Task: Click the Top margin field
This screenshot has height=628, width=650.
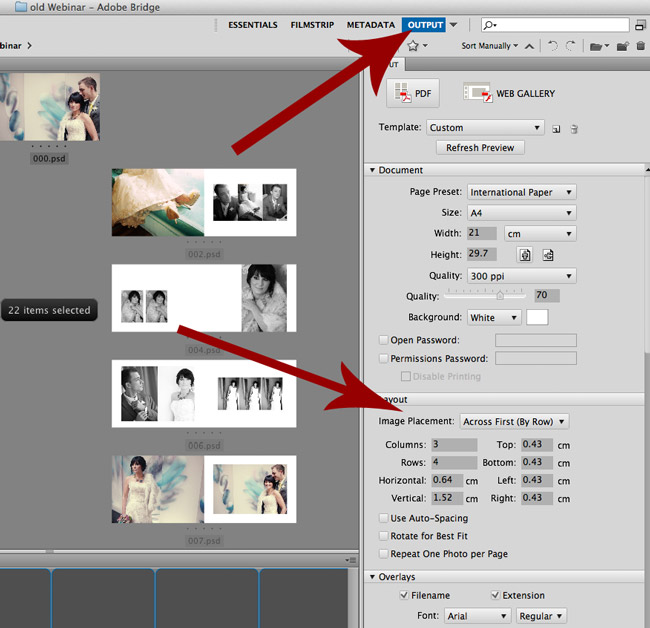Action: click(537, 444)
